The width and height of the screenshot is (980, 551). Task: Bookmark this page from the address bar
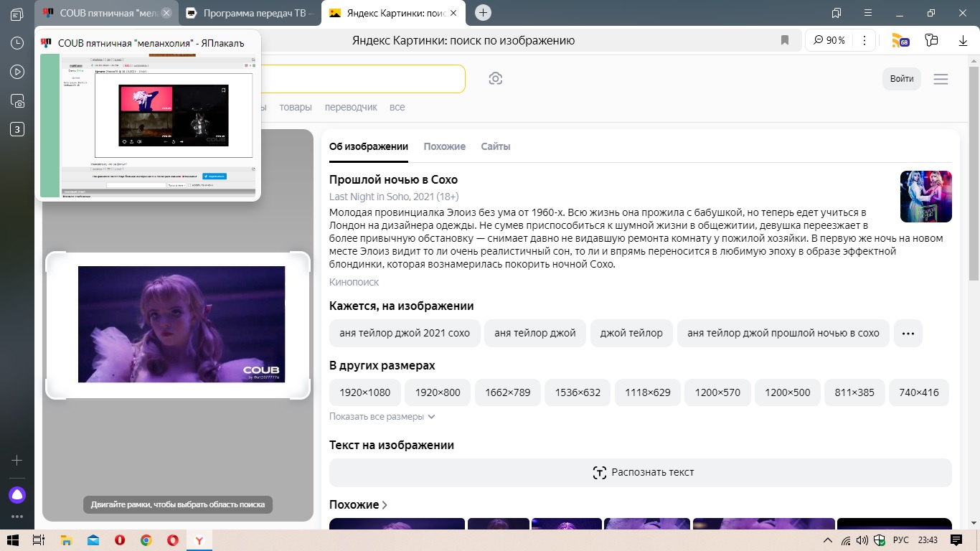785,40
